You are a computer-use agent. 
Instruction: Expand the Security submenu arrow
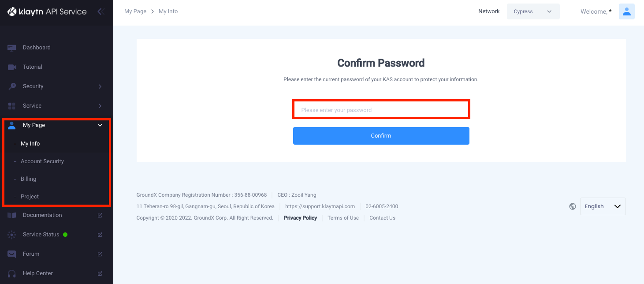(100, 86)
